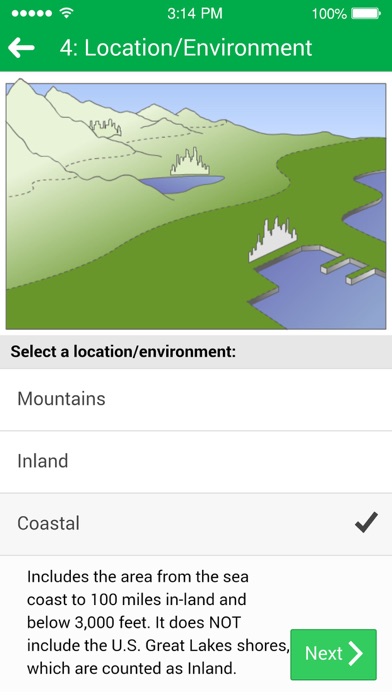
Task: Tap the 4: Location/Environment header title
Action: 186,48
